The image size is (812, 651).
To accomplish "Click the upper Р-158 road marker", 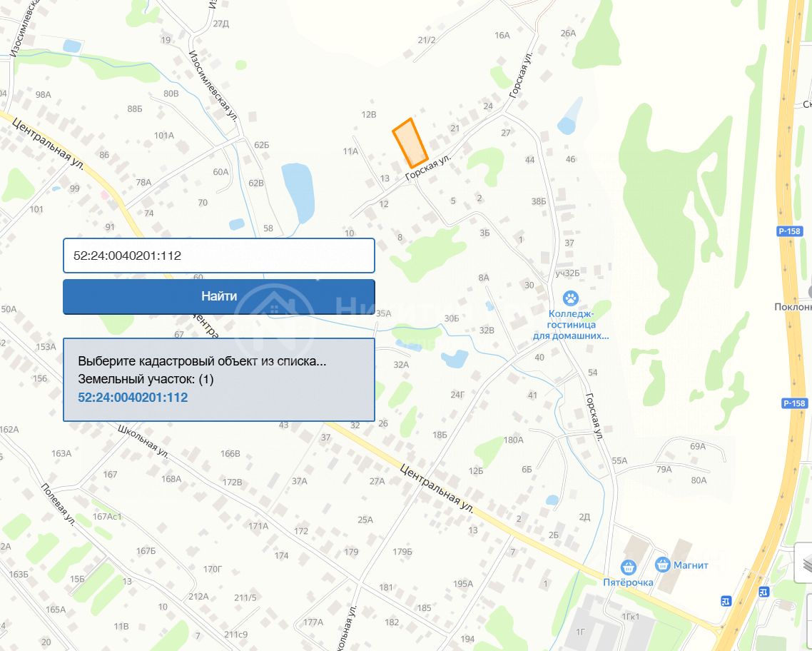I will click(x=790, y=231).
